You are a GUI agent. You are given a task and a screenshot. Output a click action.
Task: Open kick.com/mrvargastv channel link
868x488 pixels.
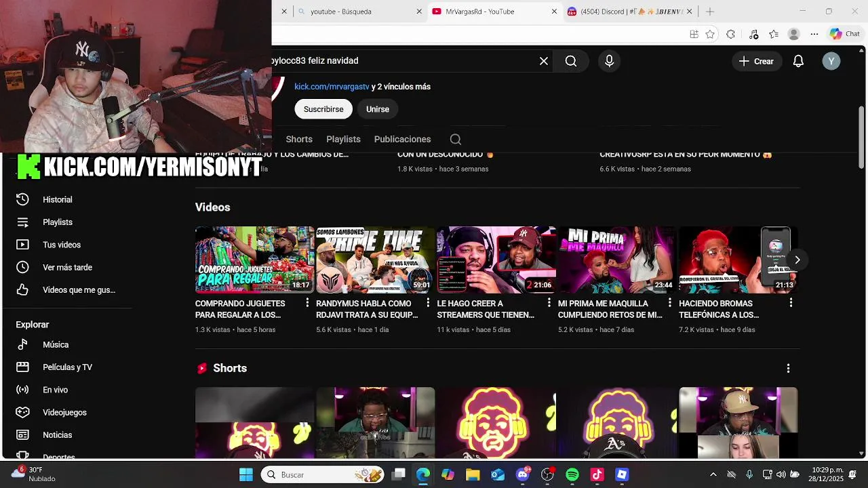pos(332,87)
